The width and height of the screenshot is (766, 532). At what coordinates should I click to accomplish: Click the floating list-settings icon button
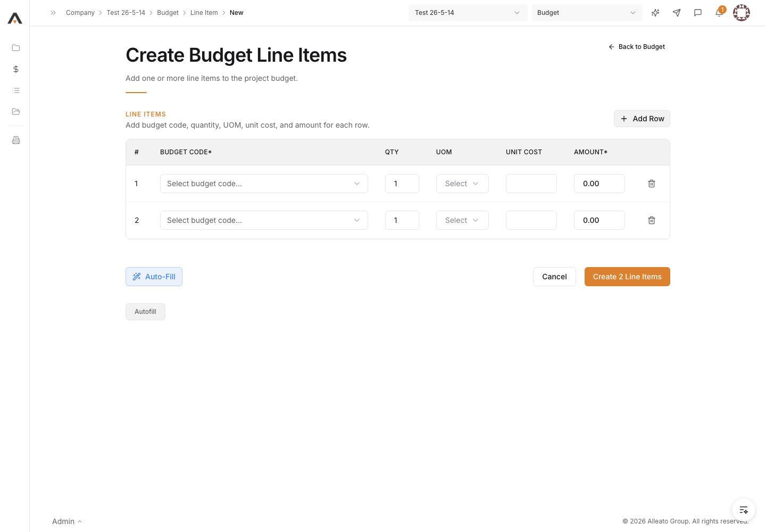click(x=744, y=510)
